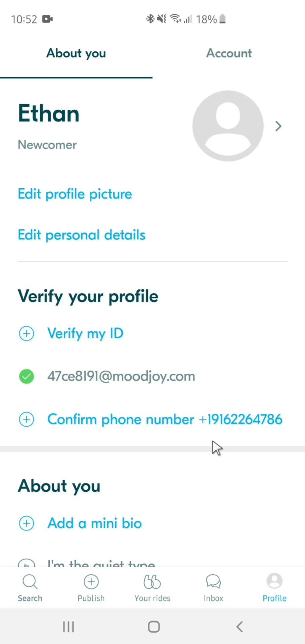This screenshot has width=305, height=644.
Task: Open Edit personal details link
Action: [82, 235]
